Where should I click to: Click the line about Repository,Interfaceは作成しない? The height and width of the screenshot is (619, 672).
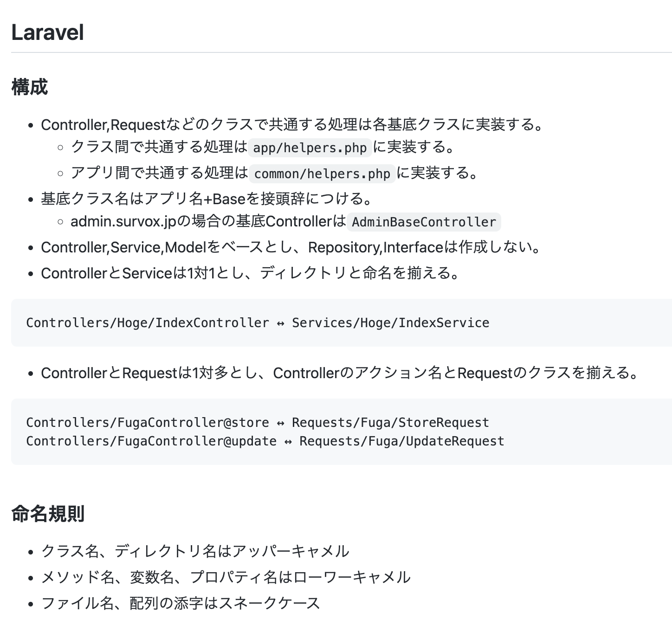click(291, 247)
